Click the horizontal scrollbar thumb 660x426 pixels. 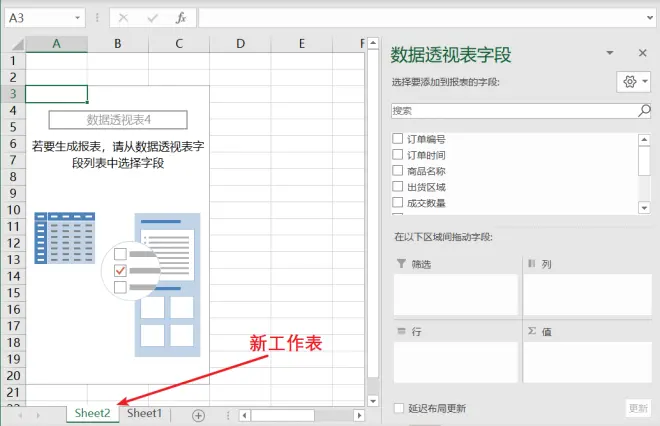[x=283, y=415]
